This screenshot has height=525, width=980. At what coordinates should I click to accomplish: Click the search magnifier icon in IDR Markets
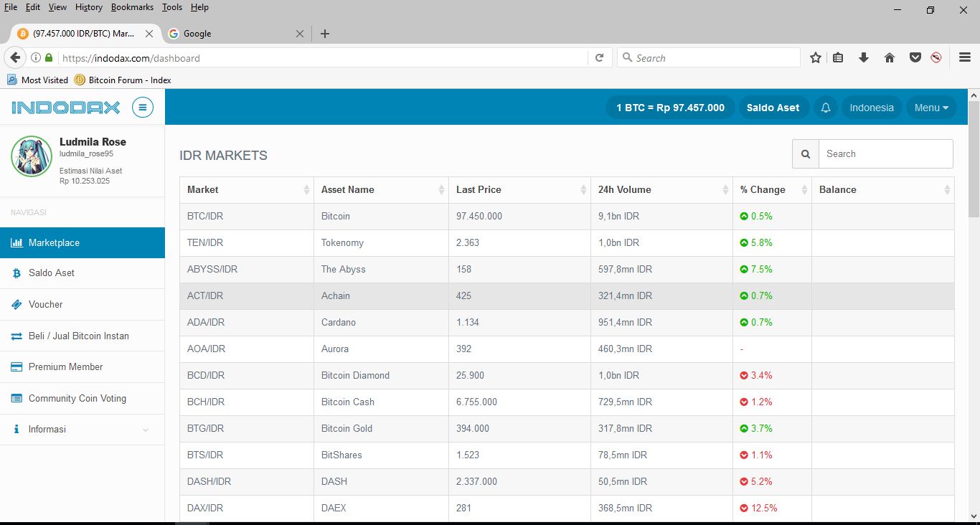(x=806, y=153)
